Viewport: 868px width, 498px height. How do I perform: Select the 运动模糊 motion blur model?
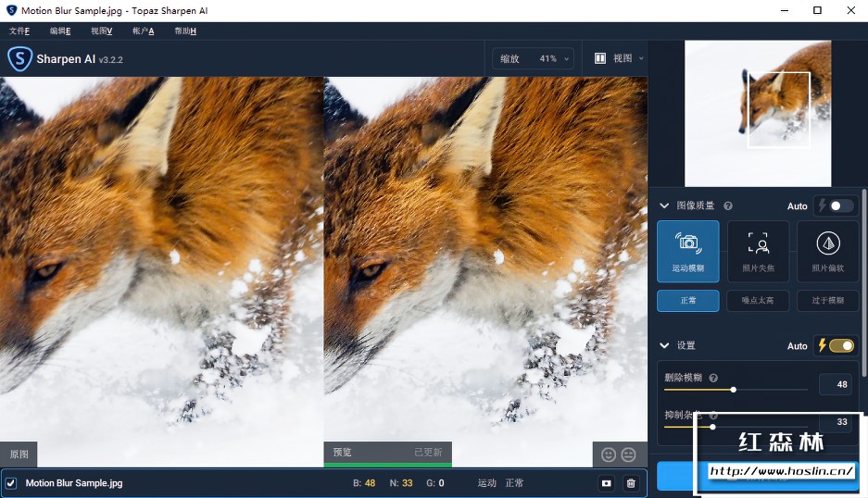click(x=688, y=252)
